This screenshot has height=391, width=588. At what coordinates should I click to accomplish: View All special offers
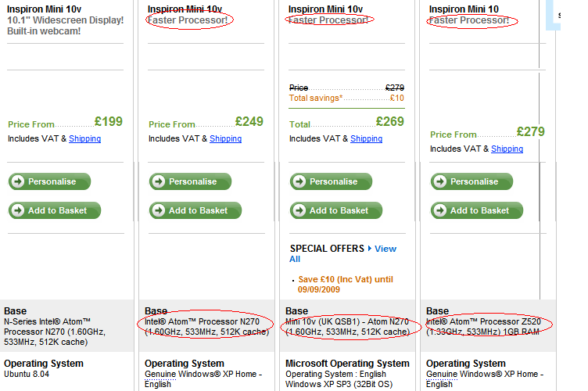385,249
